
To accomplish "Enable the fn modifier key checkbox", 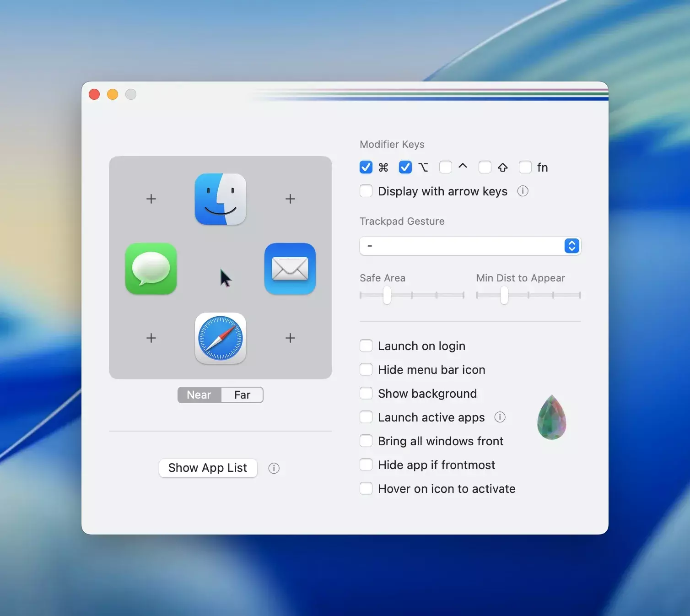I will coord(525,168).
